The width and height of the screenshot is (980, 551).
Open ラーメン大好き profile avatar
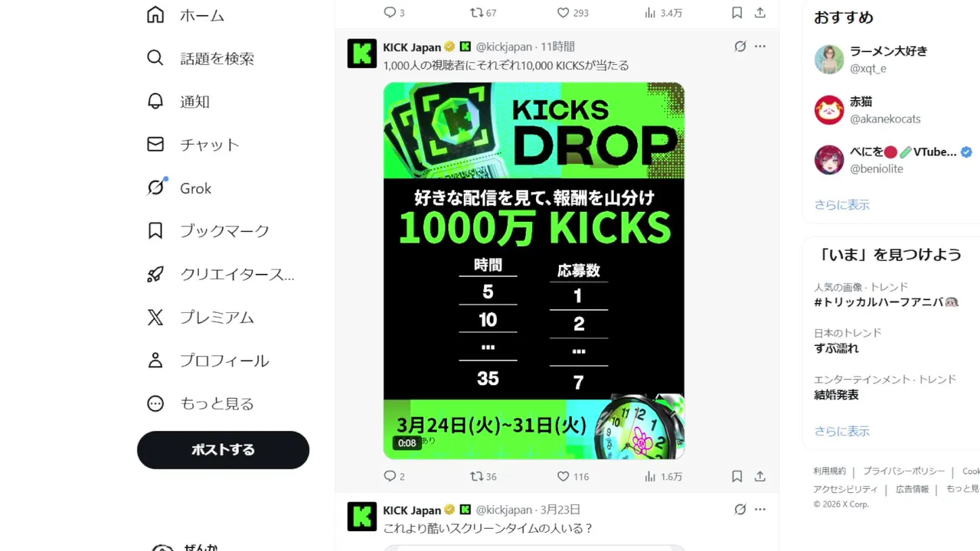coord(829,59)
